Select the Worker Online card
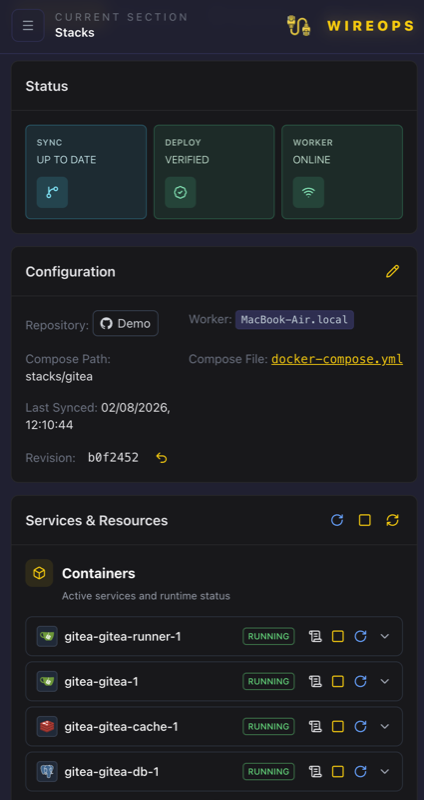This screenshot has height=800, width=424. click(x=342, y=172)
